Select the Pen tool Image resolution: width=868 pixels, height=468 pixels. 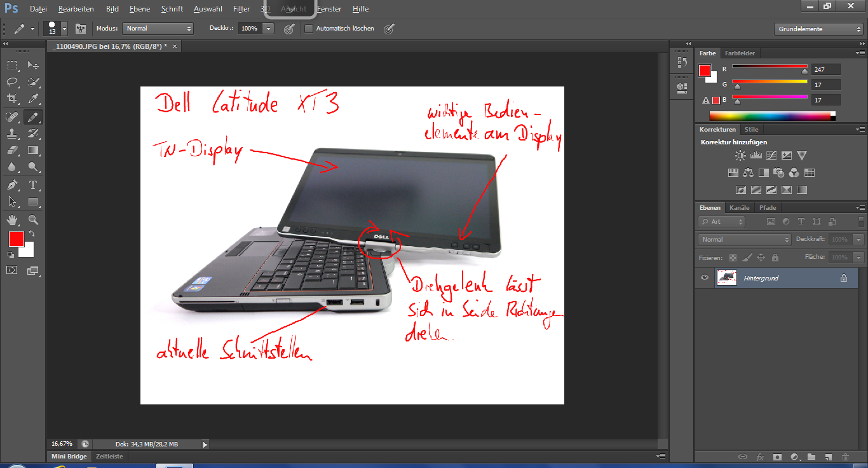tap(12, 185)
